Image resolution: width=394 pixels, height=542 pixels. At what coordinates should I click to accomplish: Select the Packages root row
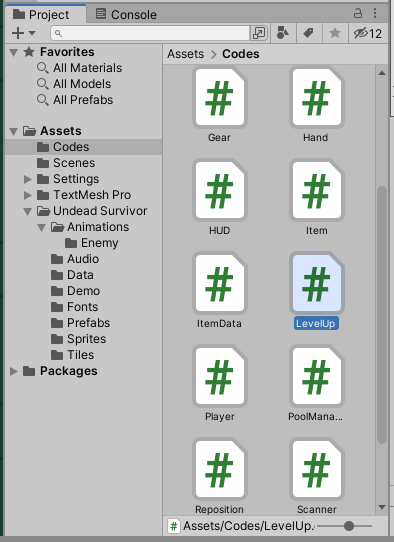(x=84, y=371)
